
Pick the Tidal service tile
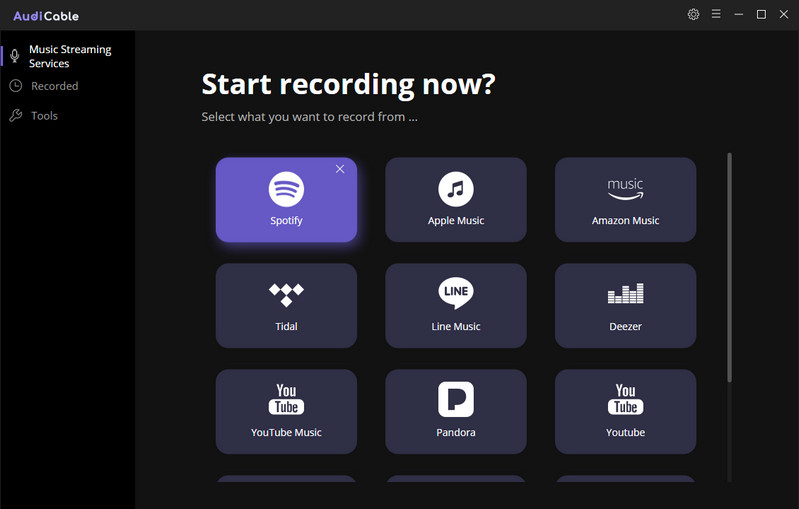(286, 306)
